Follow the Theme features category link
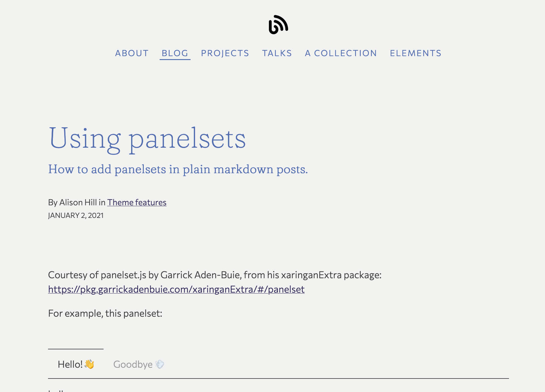Screen dimensions: 545x392 [x=137, y=203]
